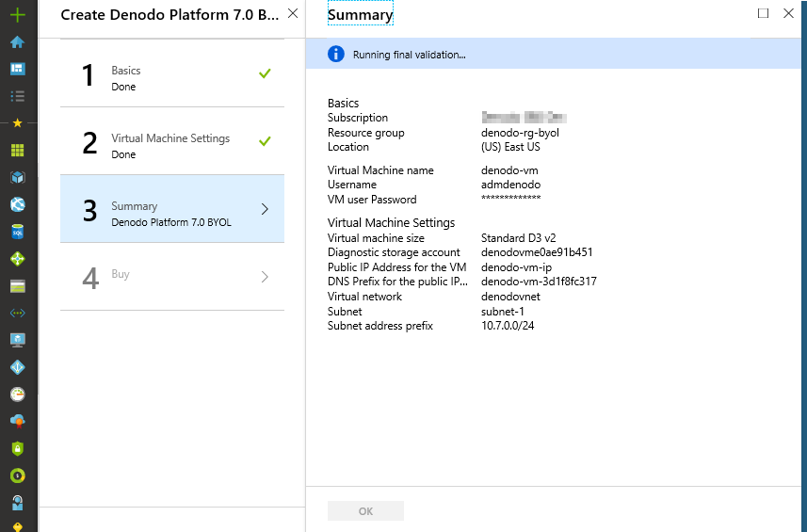The image size is (807, 532).
Task: Click the chevron on Buy step
Action: click(265, 277)
